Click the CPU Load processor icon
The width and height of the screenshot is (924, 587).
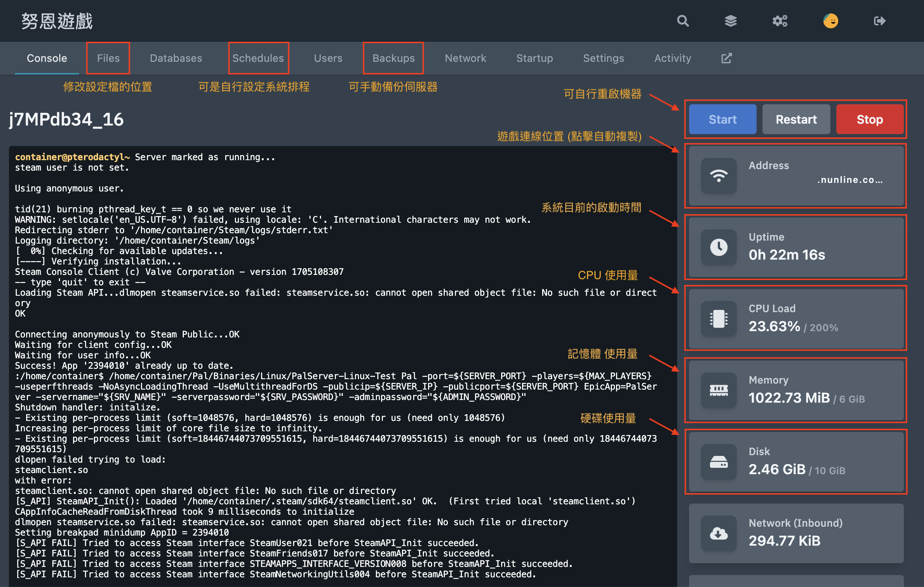tap(716, 319)
